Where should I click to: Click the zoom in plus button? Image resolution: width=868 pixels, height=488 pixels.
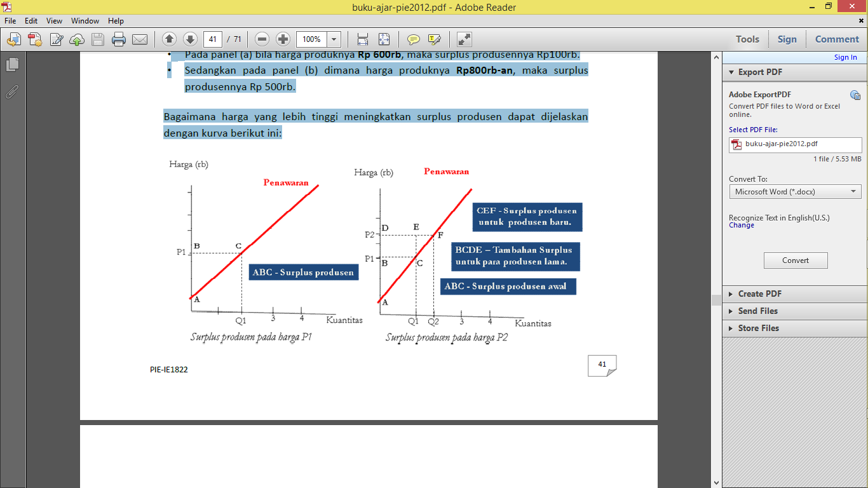pos(283,39)
